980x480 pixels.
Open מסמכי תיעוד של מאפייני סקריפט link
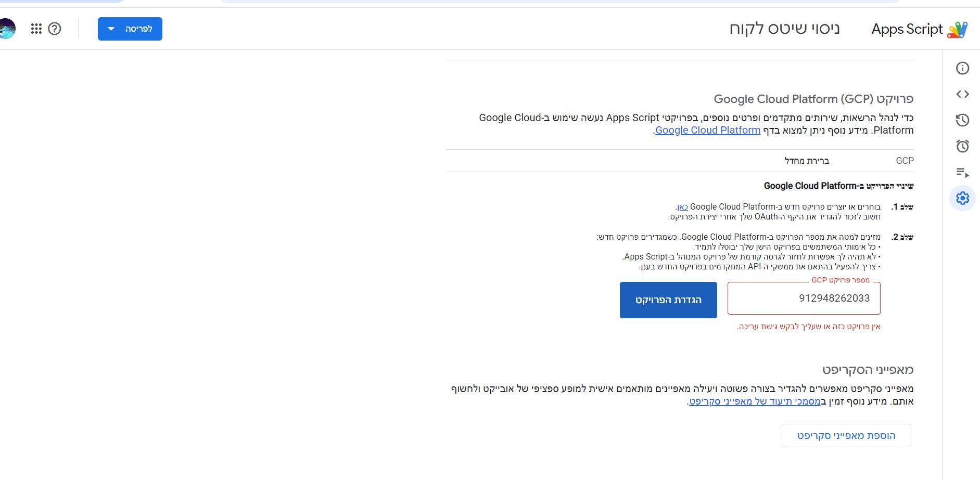coord(755,401)
